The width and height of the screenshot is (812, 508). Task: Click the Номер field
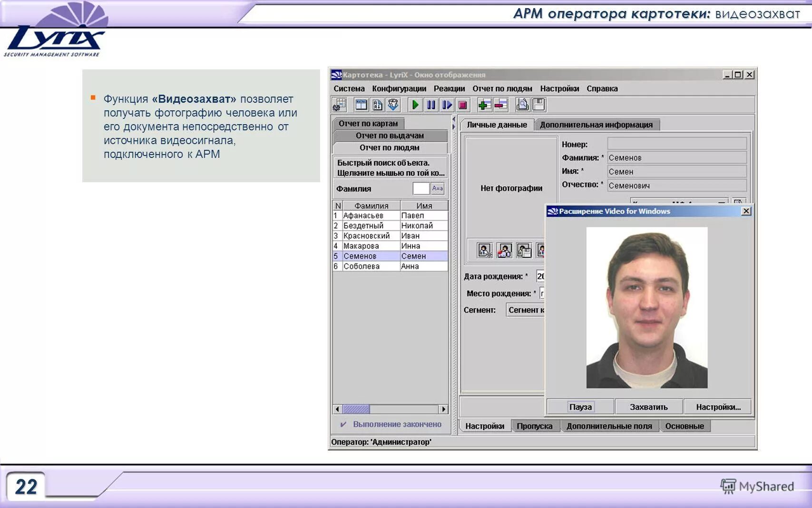click(677, 144)
